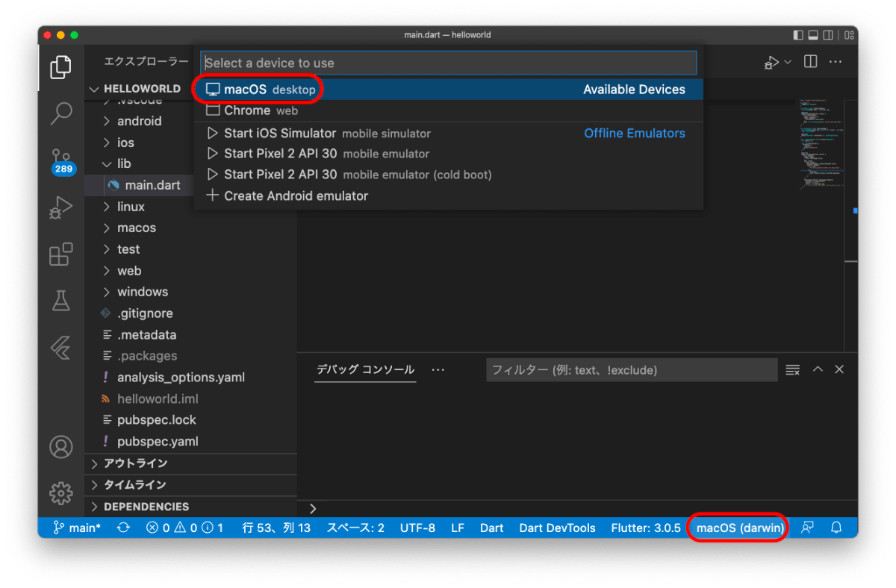Open the Testing flask view
This screenshot has height=588, width=896.
coord(60,301)
